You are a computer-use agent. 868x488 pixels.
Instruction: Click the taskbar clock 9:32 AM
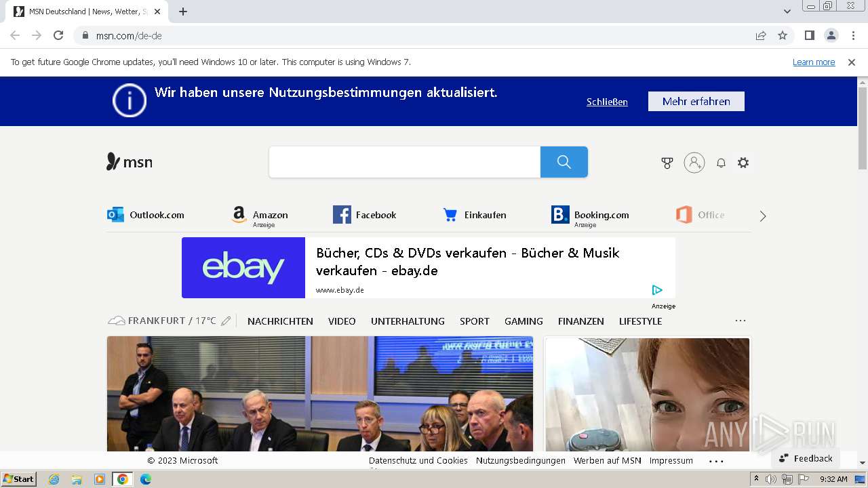[x=833, y=479]
